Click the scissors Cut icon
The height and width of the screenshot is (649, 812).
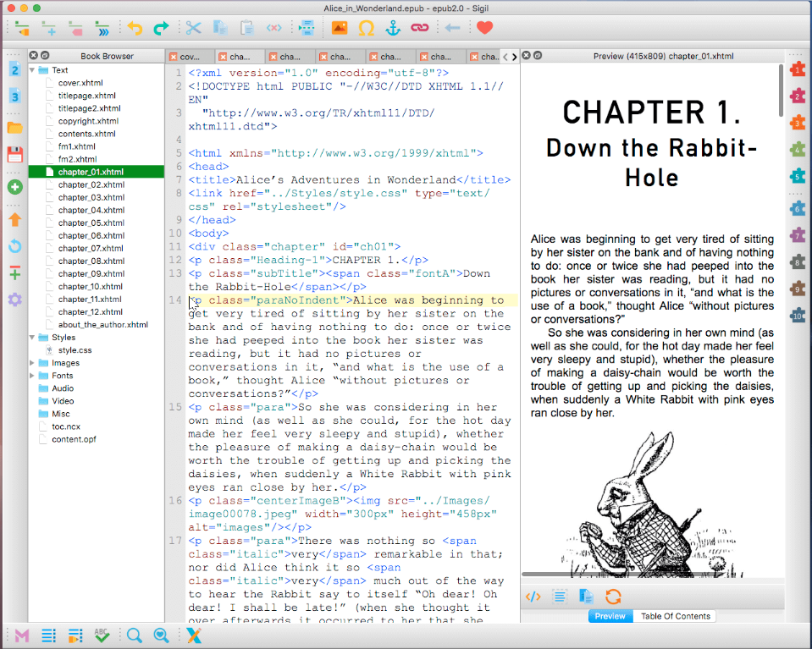tap(194, 28)
